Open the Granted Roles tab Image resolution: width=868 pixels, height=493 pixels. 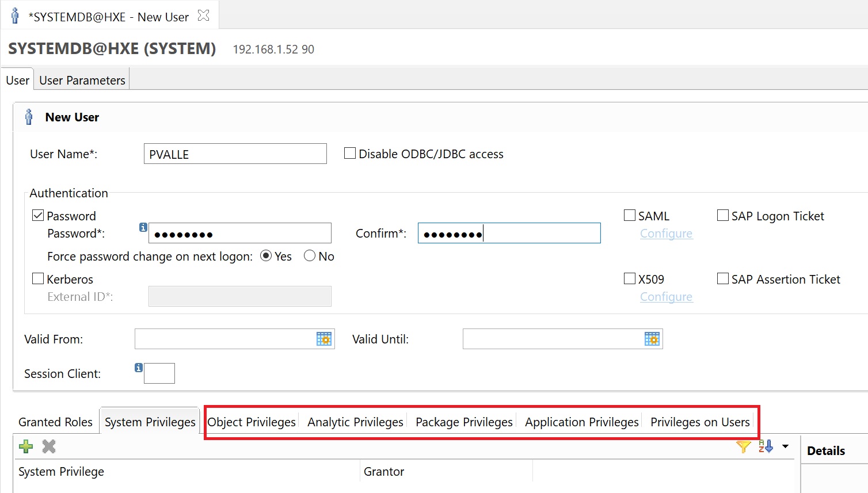[55, 422]
